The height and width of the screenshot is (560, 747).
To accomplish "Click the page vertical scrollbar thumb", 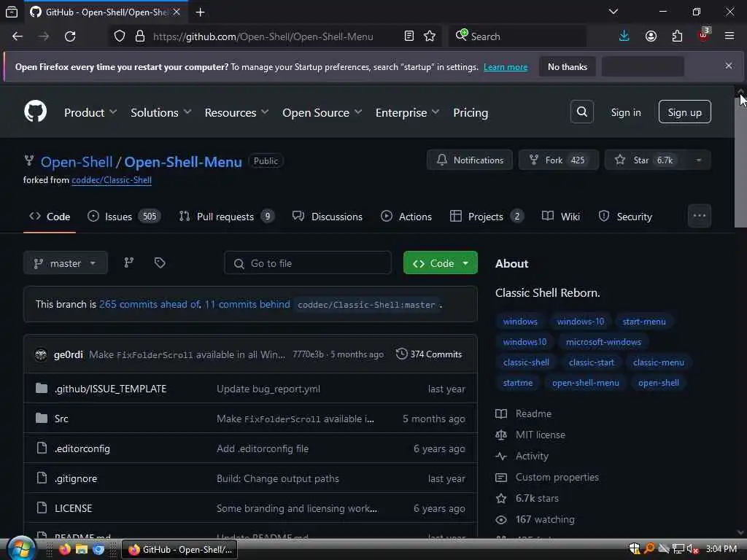I will coord(740,162).
